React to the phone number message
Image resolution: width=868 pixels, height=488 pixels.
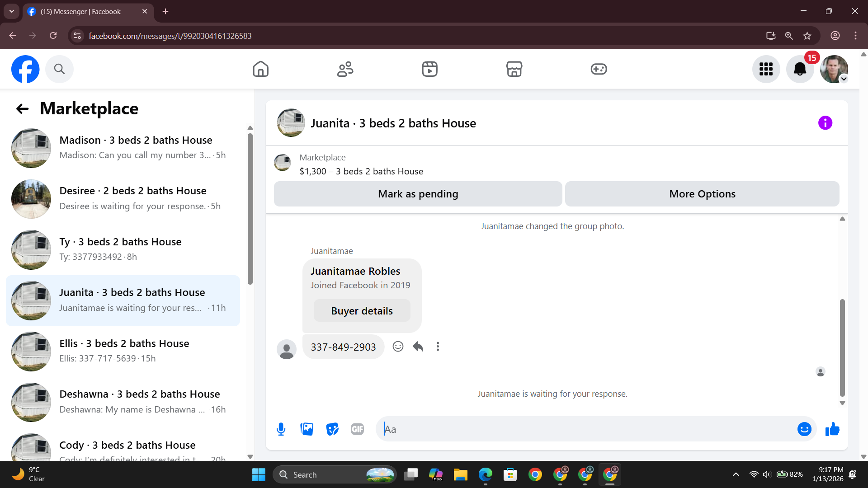click(398, 347)
